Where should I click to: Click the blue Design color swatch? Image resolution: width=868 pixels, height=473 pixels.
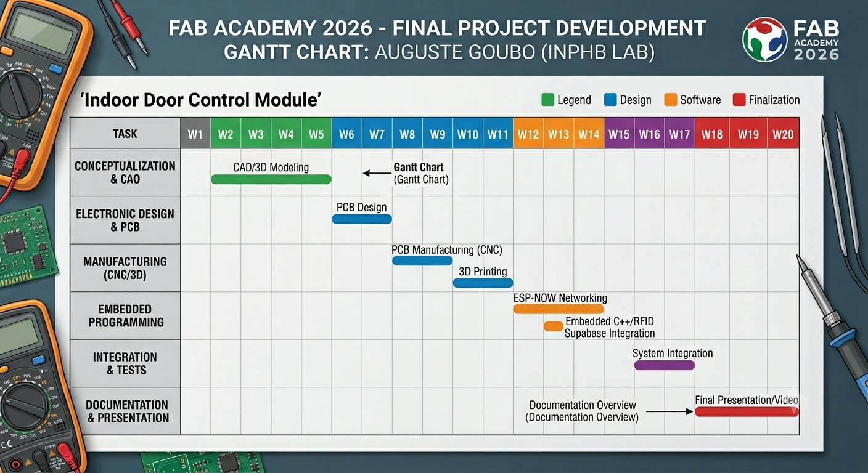611,100
